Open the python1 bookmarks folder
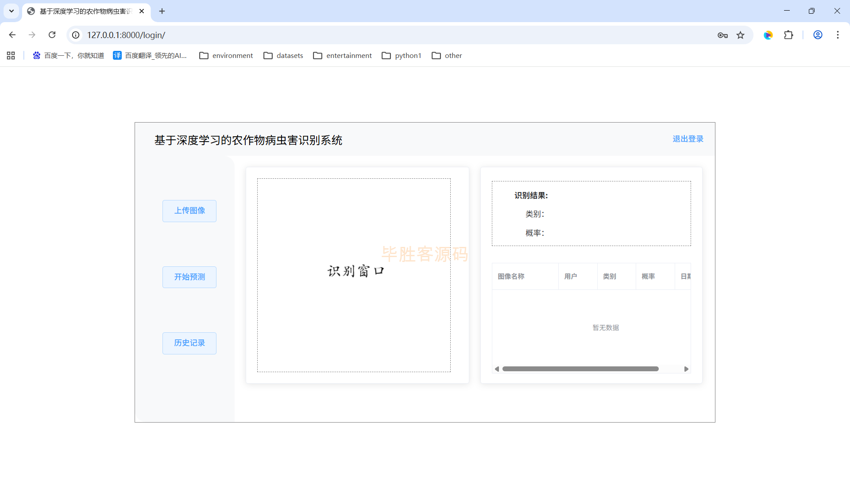The height and width of the screenshot is (504, 850). (401, 55)
